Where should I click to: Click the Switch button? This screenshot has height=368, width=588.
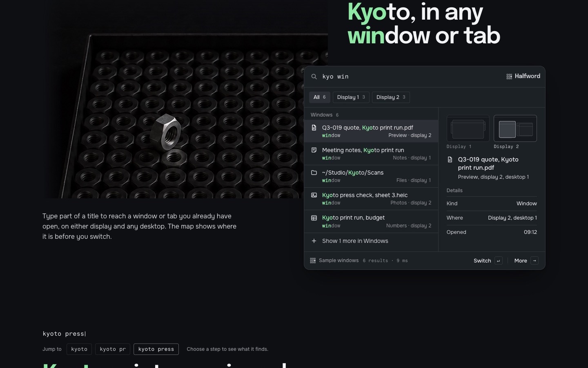point(488,261)
